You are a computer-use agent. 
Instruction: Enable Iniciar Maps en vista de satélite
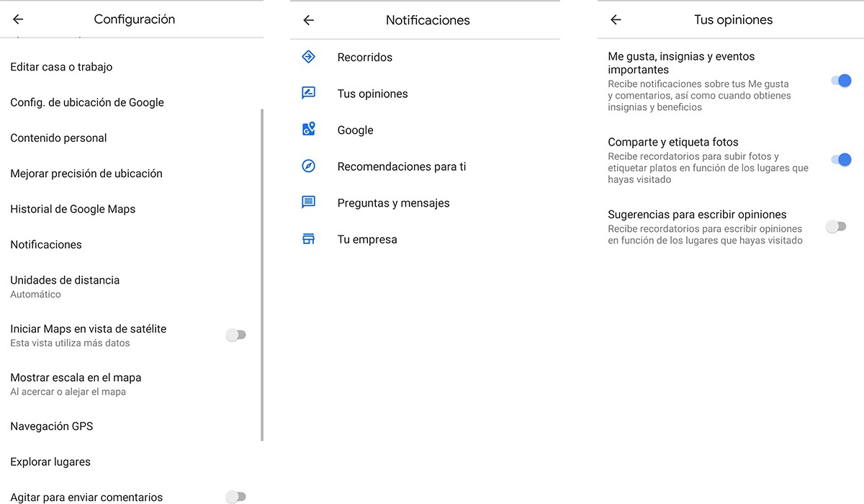tap(235, 335)
